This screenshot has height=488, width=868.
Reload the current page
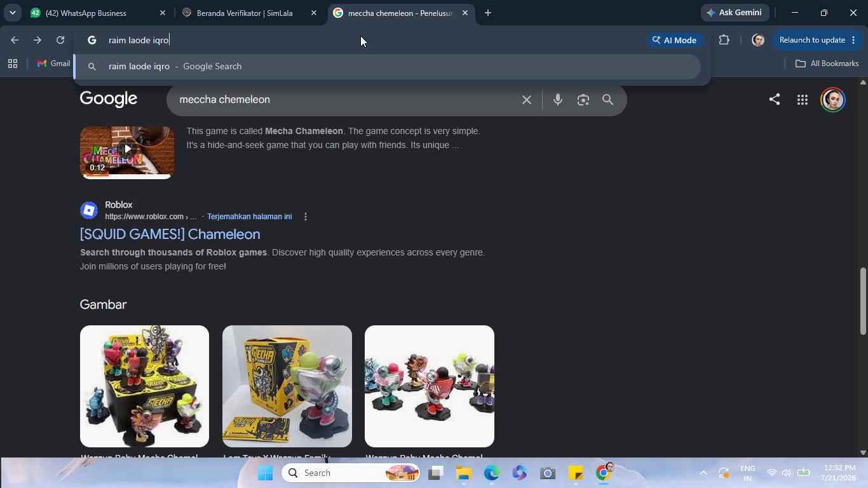click(60, 40)
